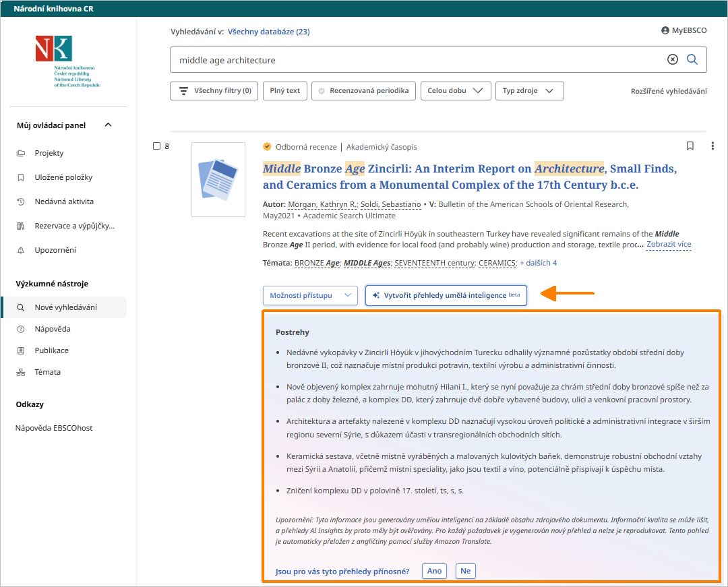
Task: Click Vytvořit přehledy umělá inteligence button
Action: [x=446, y=296]
